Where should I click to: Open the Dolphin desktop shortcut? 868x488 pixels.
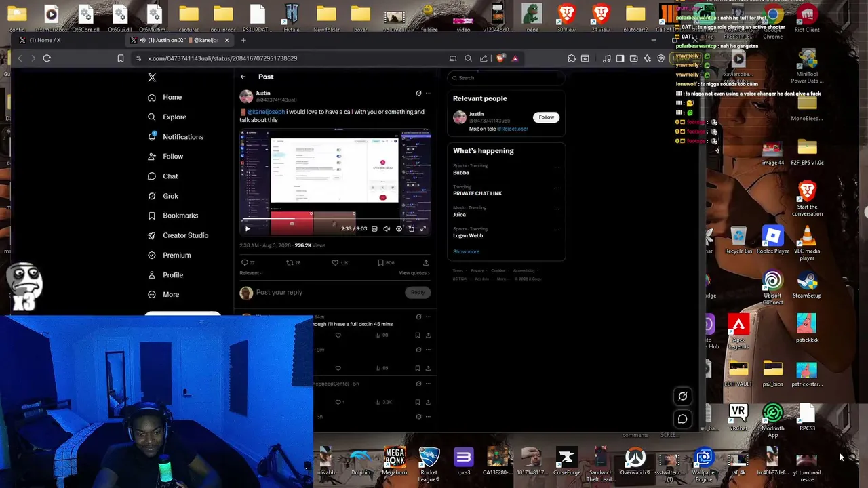pos(361,462)
